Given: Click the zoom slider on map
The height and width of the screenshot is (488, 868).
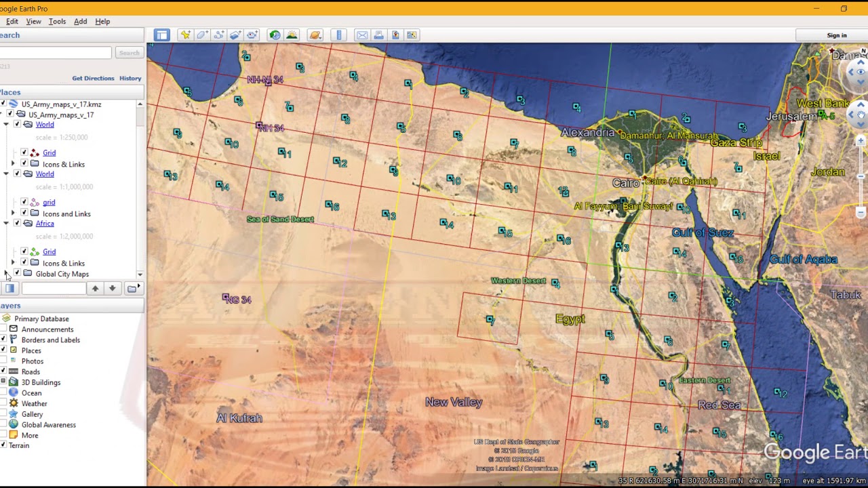Looking at the screenshot, I should (x=861, y=176).
